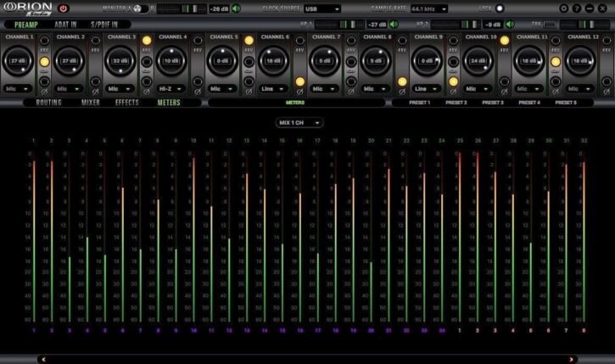Open the Sample Rate 44.1 kHz dropdown
Image resolution: width=615 pixels, height=364 pixels.
428,8
